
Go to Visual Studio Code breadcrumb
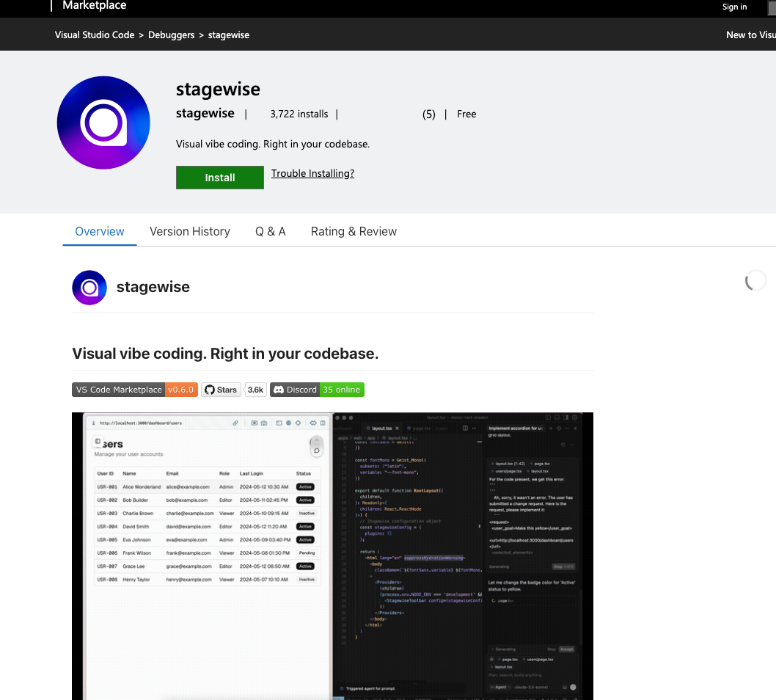pyautogui.click(x=95, y=35)
